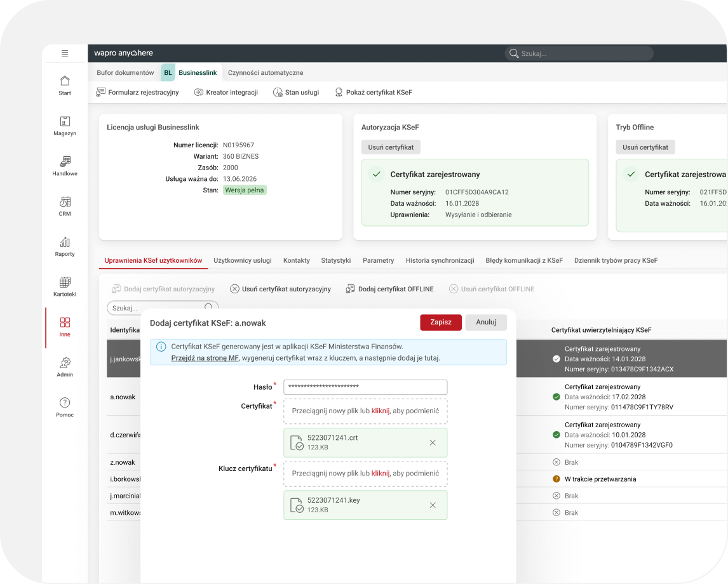Screen dimensions: 728x584
Task: Open Kreator integracji from the toolbar
Action: pos(226,92)
